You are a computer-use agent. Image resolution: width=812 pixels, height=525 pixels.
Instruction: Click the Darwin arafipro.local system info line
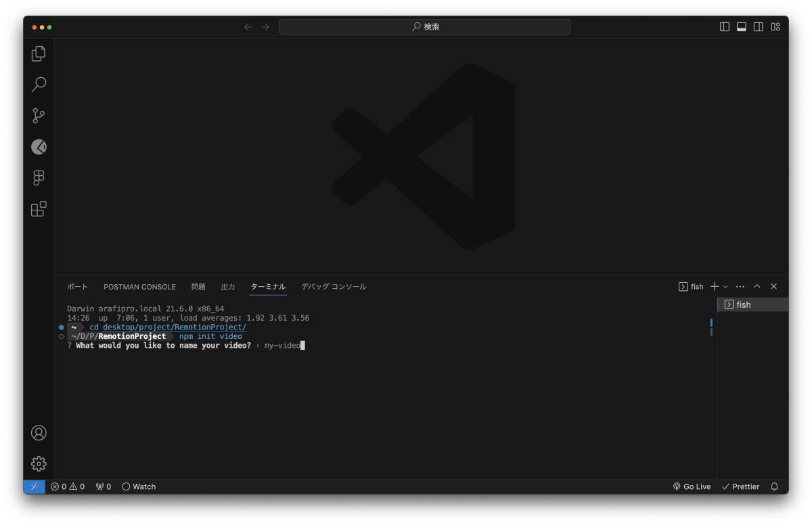click(145, 309)
